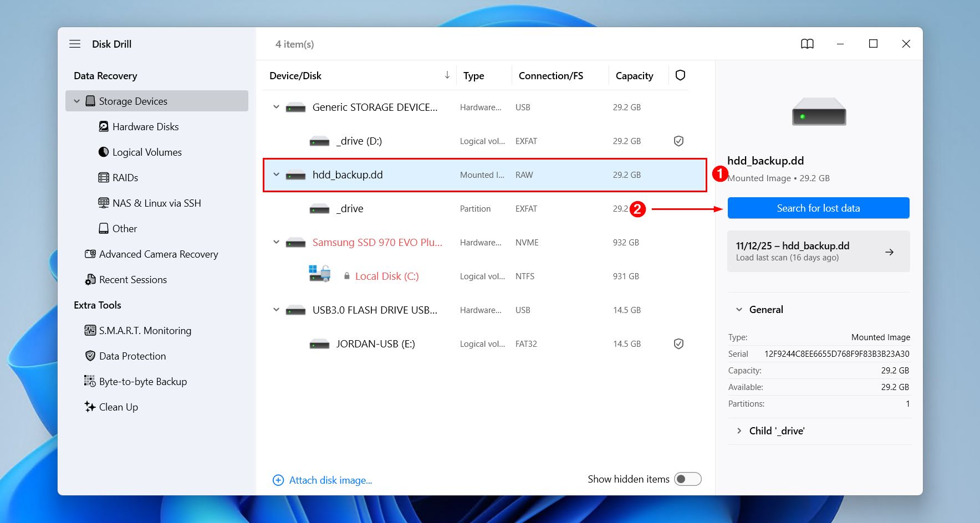The width and height of the screenshot is (980, 523).
Task: Click the shield icon for JORDAN-USB (E:)
Action: (678, 344)
